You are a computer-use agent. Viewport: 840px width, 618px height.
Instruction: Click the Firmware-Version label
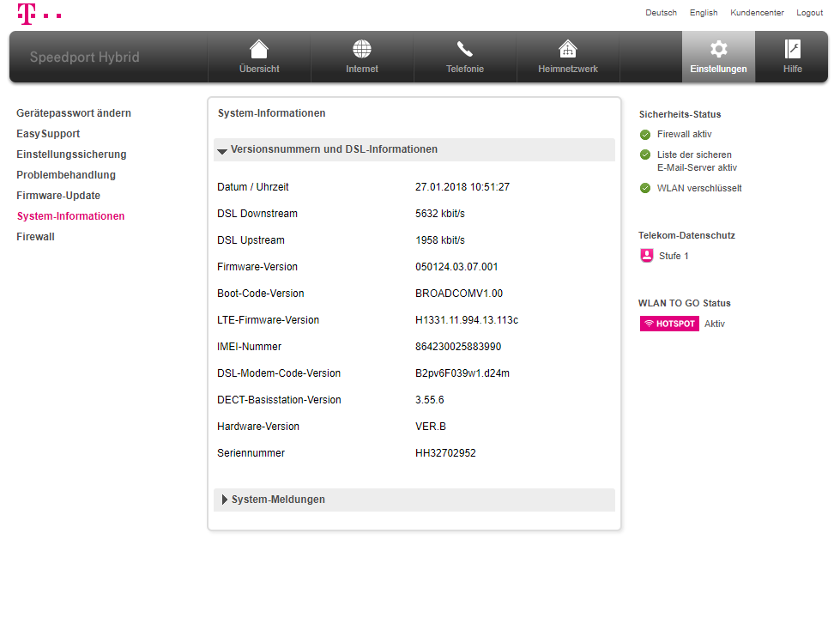pyautogui.click(x=257, y=267)
